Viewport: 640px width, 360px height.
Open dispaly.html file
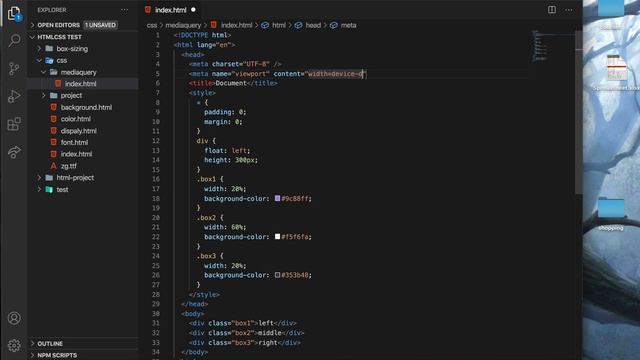[83, 131]
